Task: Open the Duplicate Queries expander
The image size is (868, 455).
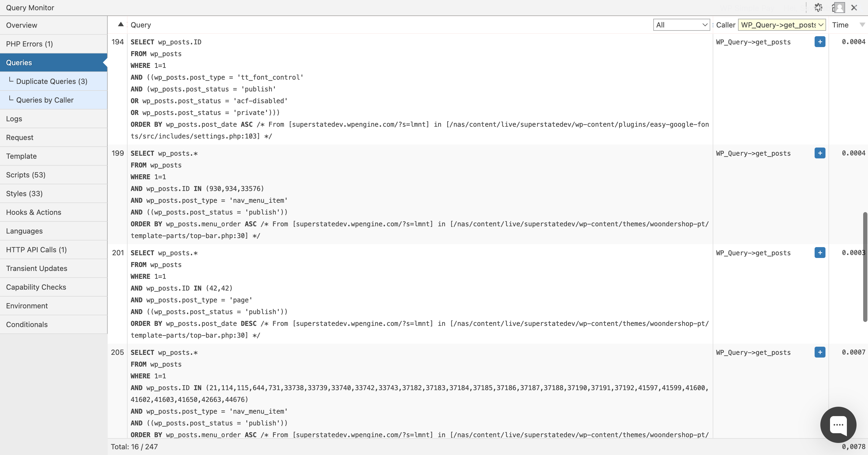Action: click(52, 81)
